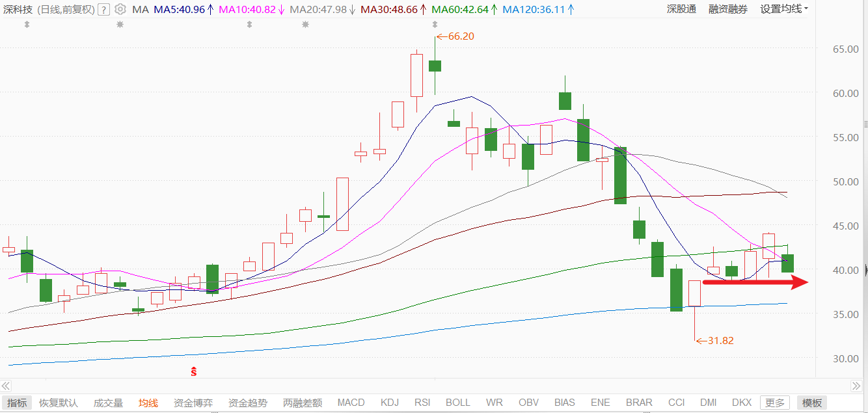Select the BOLL indicator tab

[458, 403]
